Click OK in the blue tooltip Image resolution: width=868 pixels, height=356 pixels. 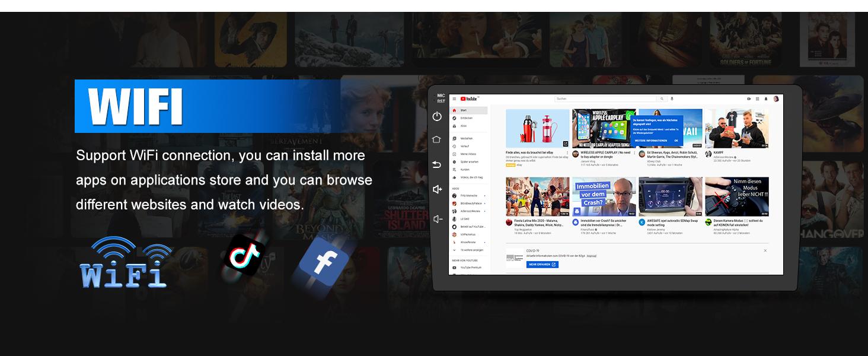[675, 141]
